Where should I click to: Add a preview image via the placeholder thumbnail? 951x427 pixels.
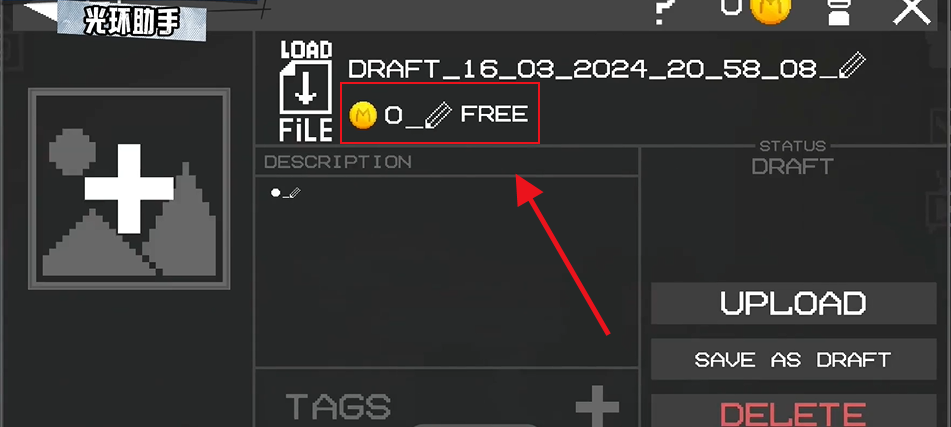pos(129,189)
